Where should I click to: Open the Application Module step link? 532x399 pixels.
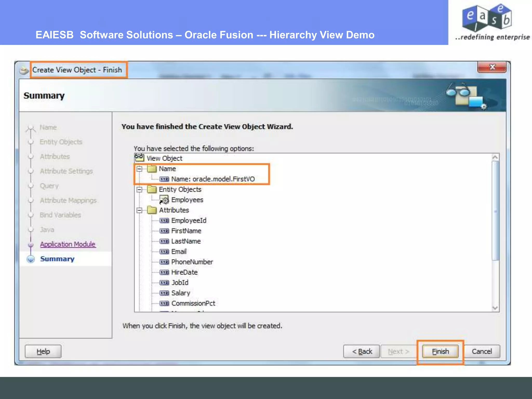68,244
